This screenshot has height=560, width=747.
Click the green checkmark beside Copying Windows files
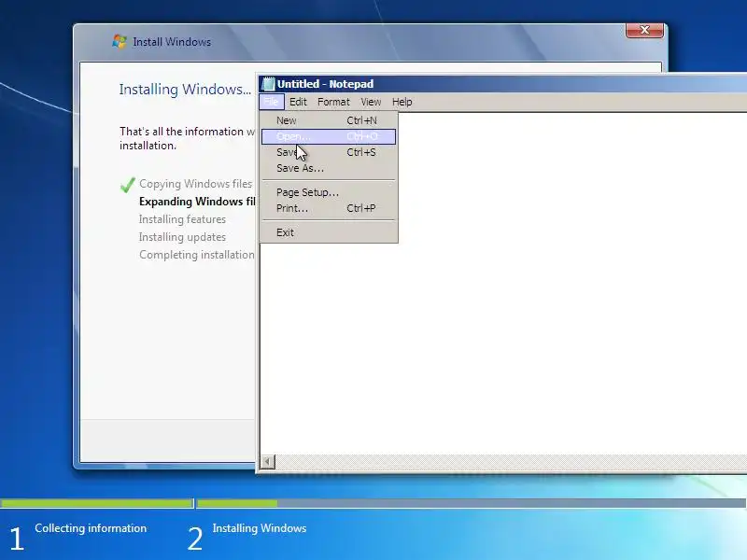pyautogui.click(x=128, y=185)
